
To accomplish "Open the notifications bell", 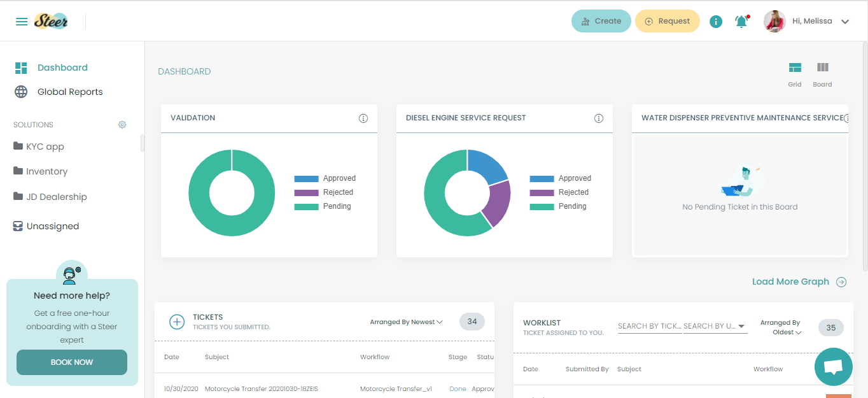I will (x=741, y=21).
